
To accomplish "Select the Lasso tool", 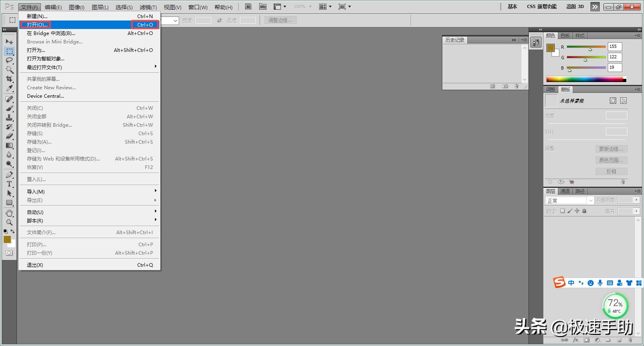I will click(x=9, y=60).
